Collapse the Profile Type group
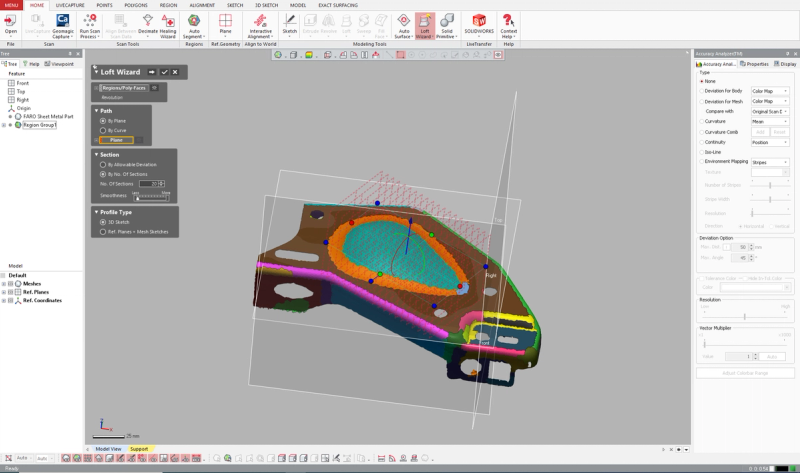 coord(96,212)
